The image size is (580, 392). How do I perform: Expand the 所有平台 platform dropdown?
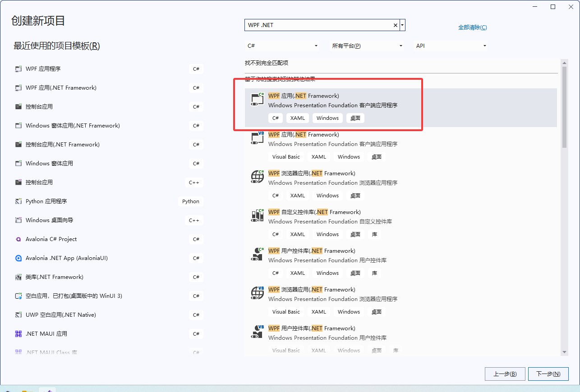[366, 46]
